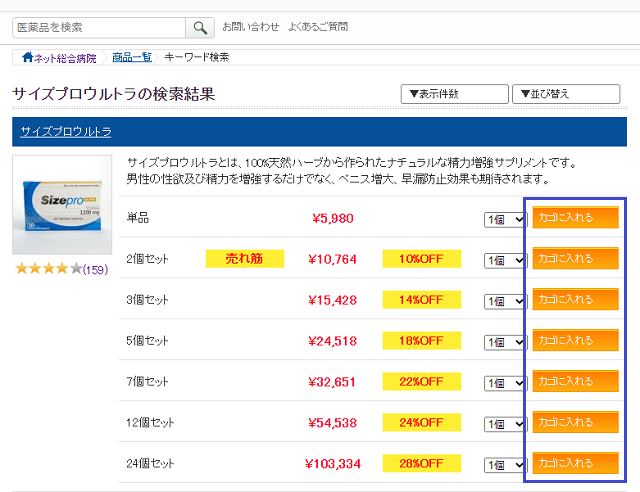Open quantity dropdown for 3個セット

click(504, 301)
